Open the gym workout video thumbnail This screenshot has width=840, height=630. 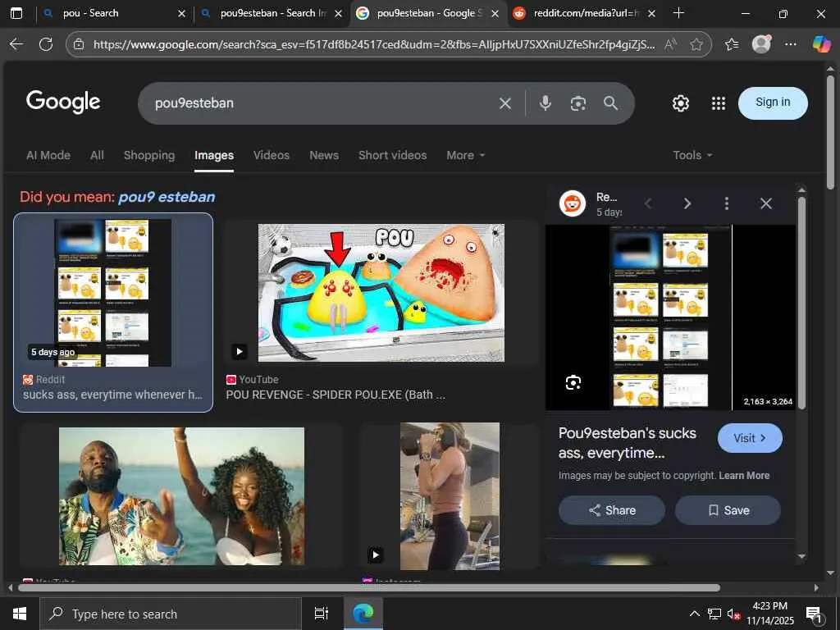pos(450,496)
